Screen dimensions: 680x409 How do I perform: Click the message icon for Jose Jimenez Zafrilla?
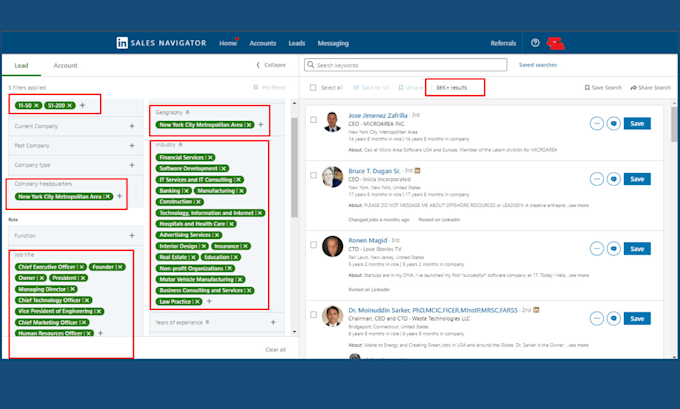click(613, 124)
